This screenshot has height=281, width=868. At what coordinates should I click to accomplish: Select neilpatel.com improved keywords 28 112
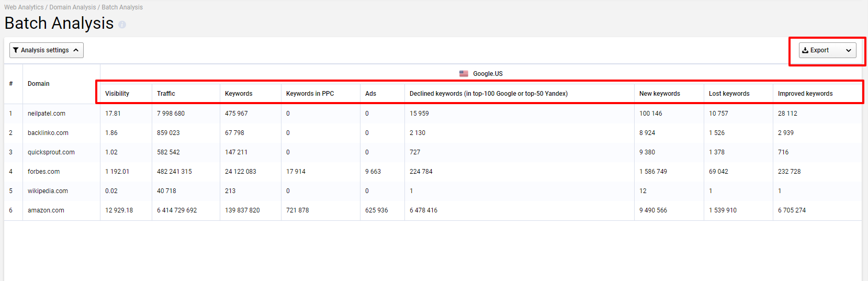(787, 114)
